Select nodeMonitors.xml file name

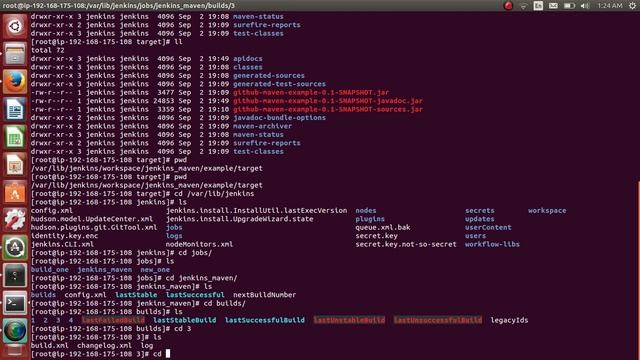pyautogui.click(x=199, y=244)
